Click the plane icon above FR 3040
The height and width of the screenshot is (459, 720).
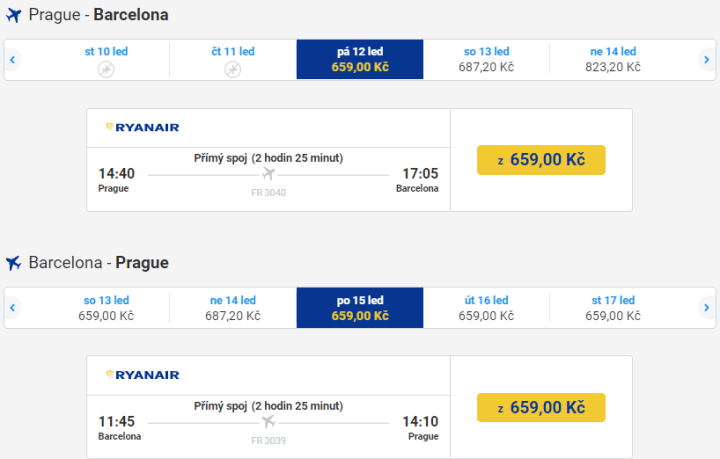pyautogui.click(x=268, y=174)
